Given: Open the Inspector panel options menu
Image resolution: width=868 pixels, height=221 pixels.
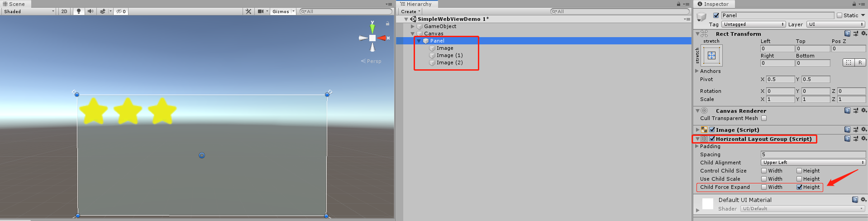Looking at the screenshot, I should (862, 4).
